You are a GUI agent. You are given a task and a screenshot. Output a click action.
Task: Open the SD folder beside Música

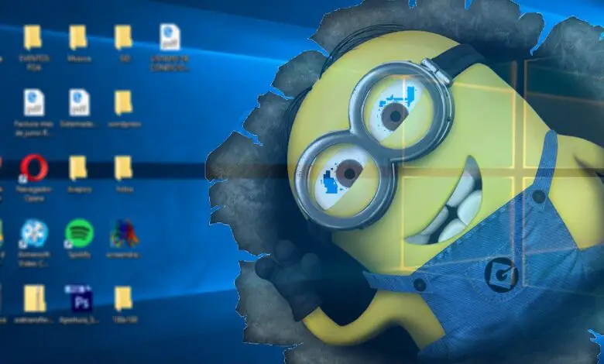pos(124,37)
